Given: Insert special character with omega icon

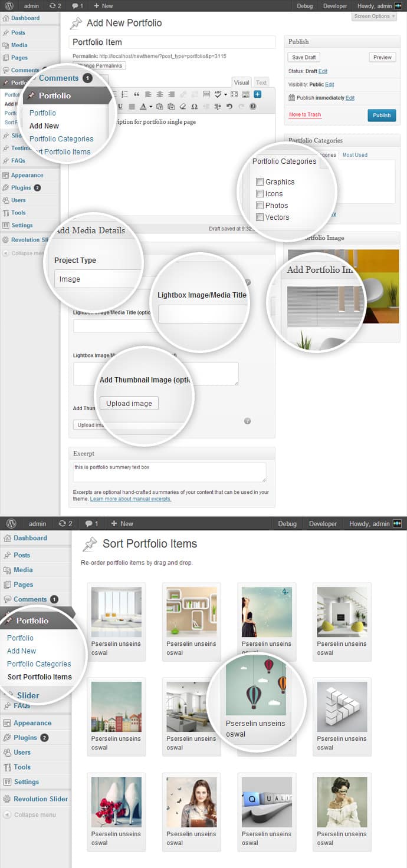Looking at the screenshot, I should click(194, 107).
